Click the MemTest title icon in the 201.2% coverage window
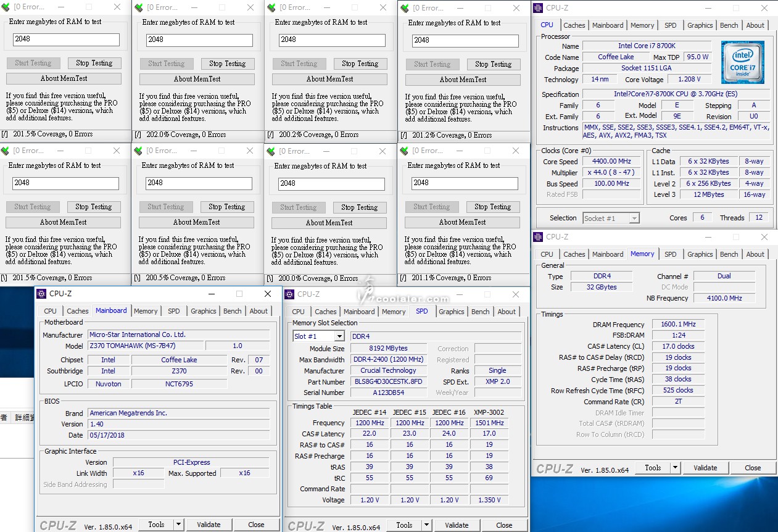 pyautogui.click(x=405, y=9)
